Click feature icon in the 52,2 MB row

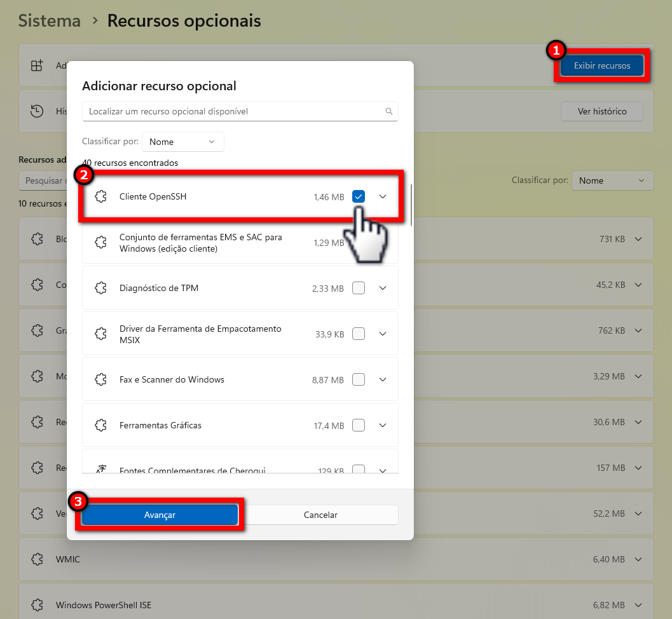point(38,514)
